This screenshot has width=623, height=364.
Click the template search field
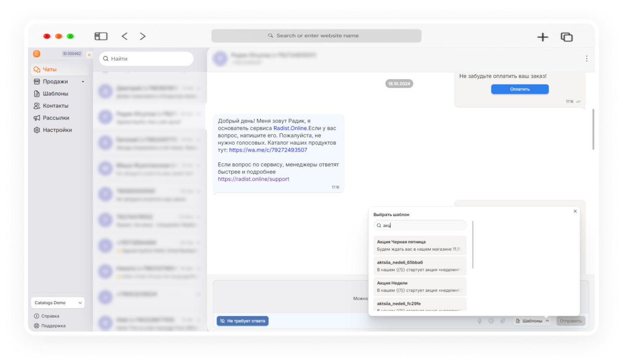click(420, 226)
